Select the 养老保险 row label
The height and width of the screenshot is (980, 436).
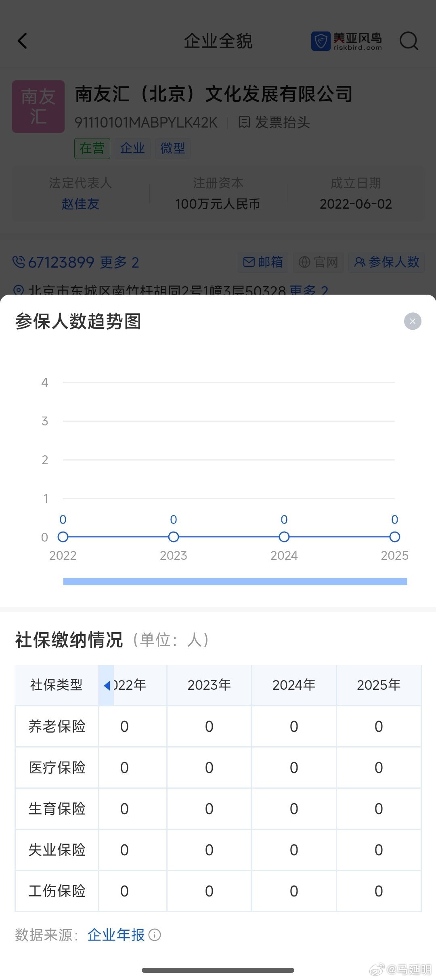click(x=57, y=727)
